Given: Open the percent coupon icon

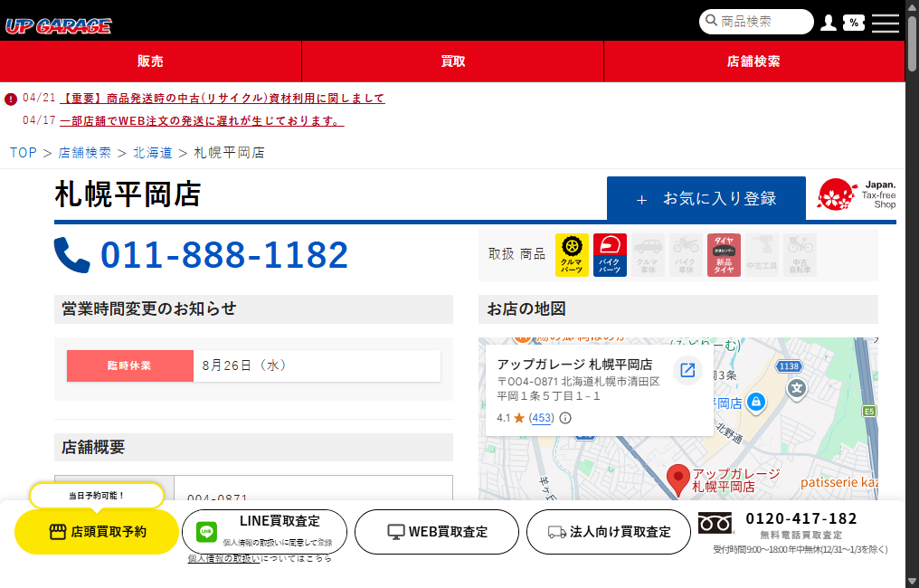Looking at the screenshot, I should tap(853, 23).
